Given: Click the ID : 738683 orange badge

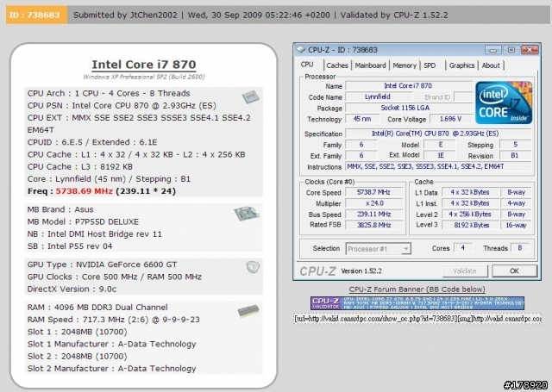Looking at the screenshot, I should click(36, 15).
